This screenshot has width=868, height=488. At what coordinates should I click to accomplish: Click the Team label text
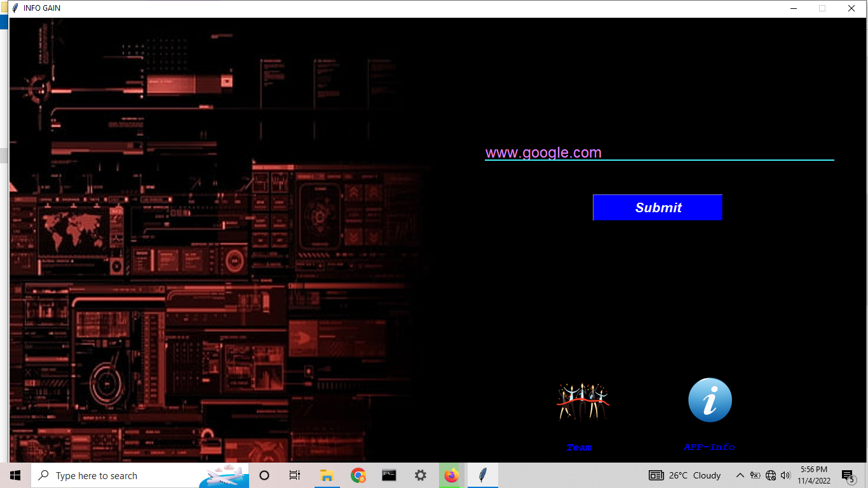coord(579,448)
